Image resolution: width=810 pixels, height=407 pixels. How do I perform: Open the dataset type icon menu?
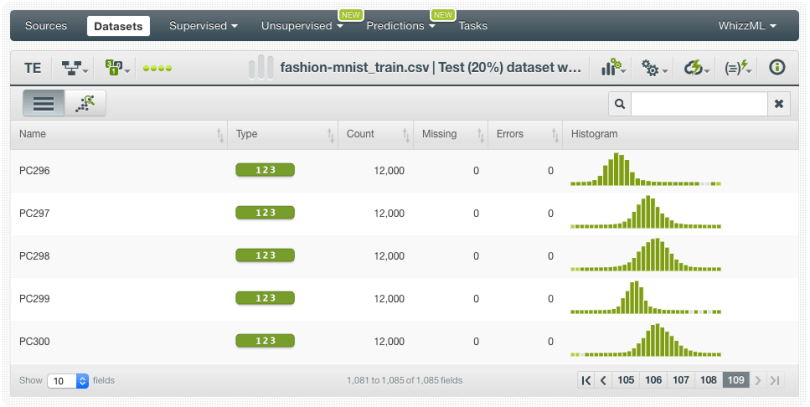pyautogui.click(x=117, y=68)
